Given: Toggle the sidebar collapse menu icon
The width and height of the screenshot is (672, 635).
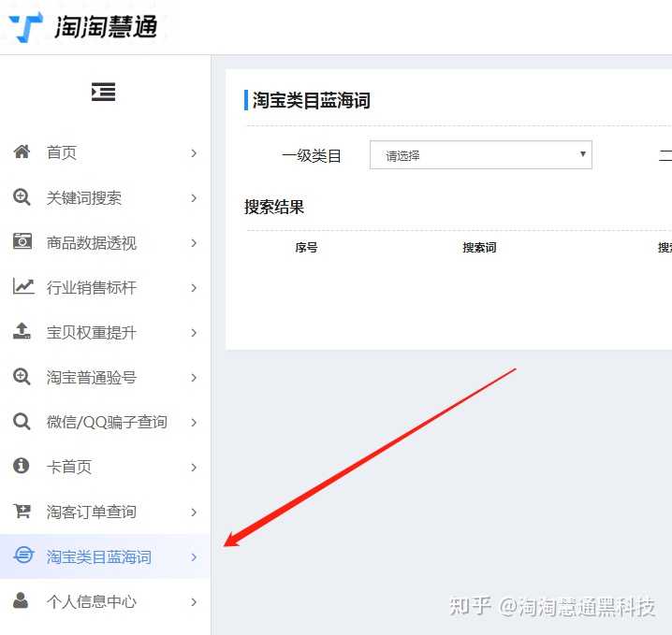Looking at the screenshot, I should point(103,92).
